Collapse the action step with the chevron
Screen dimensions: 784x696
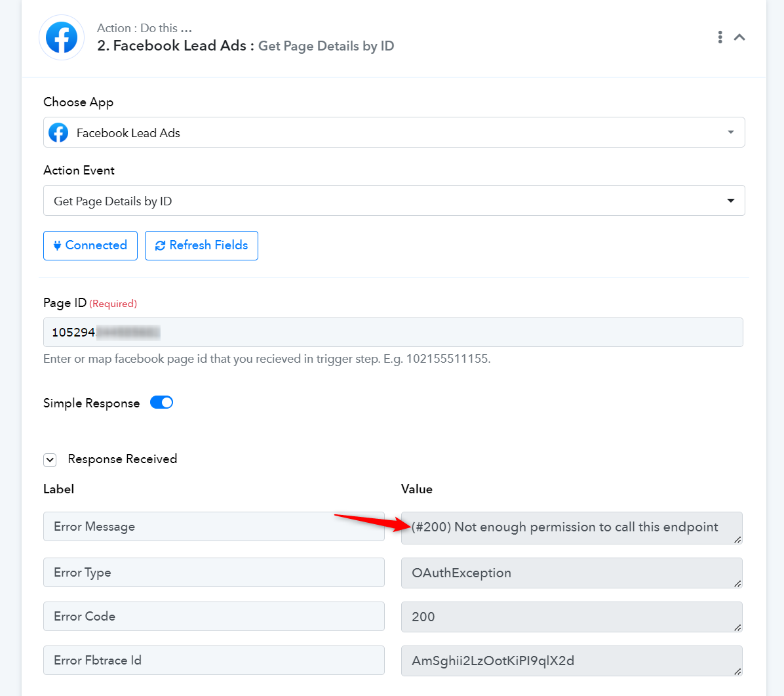[739, 37]
